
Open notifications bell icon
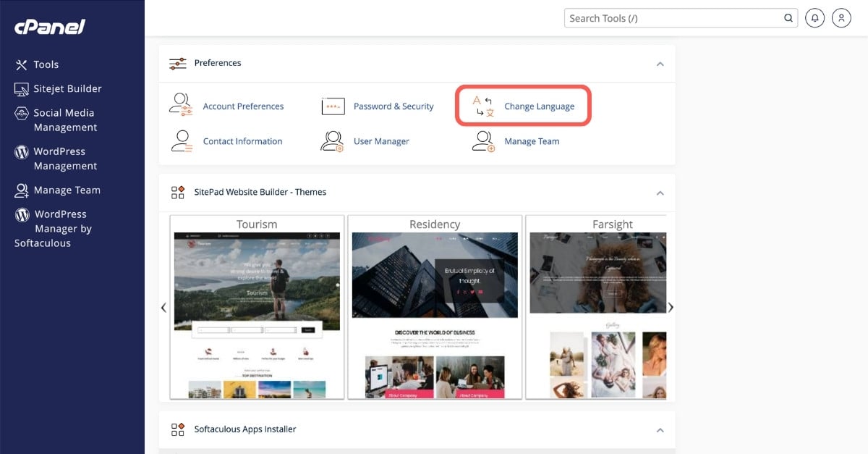(x=815, y=18)
